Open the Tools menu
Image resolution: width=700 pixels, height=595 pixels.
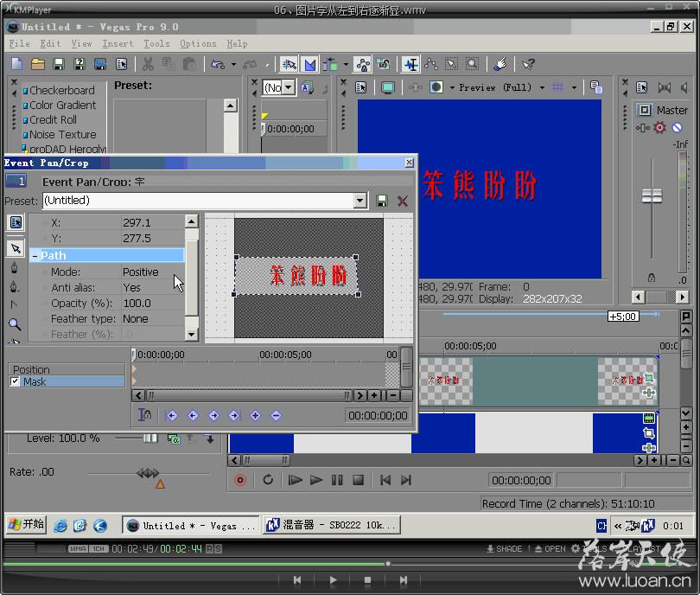click(156, 43)
